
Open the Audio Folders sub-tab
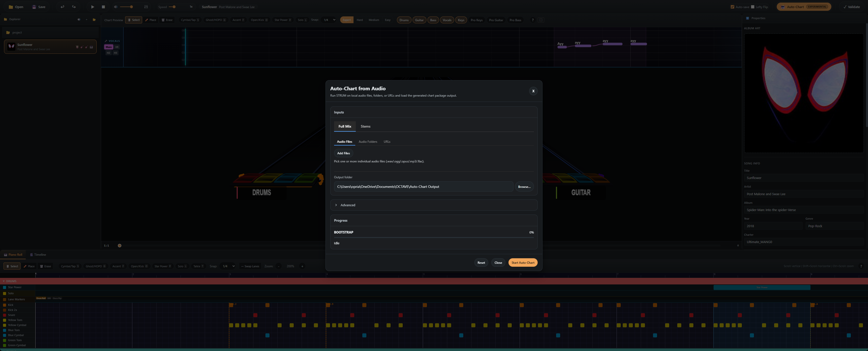368,141
